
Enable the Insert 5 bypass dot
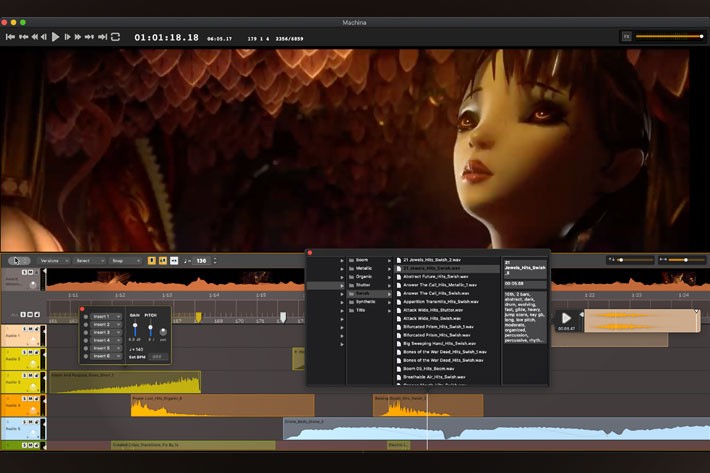click(86, 349)
